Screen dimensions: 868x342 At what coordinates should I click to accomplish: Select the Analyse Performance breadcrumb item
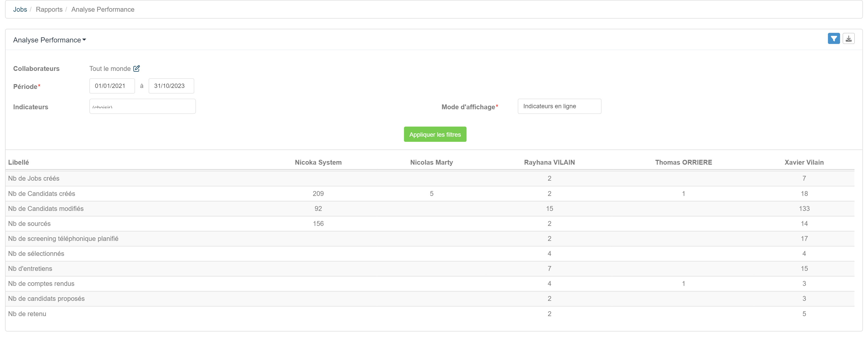coord(103,9)
